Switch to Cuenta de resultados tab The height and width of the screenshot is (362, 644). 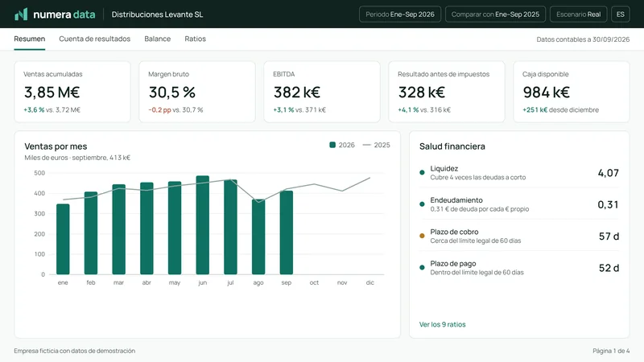pos(94,39)
